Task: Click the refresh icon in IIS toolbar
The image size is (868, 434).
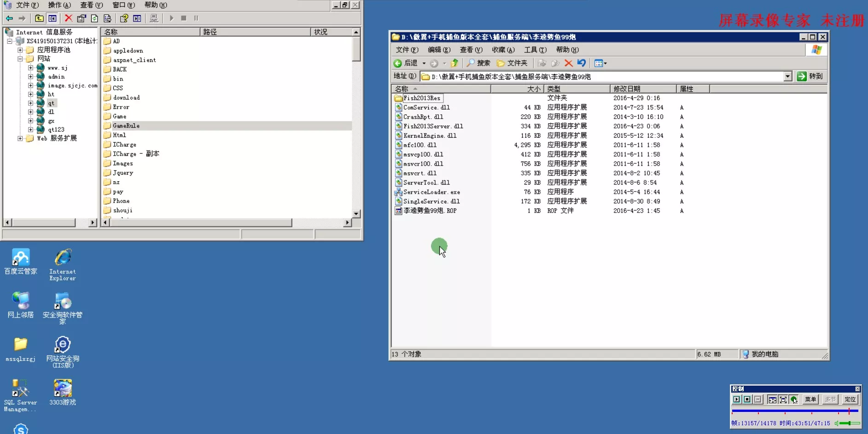Action: click(x=94, y=18)
